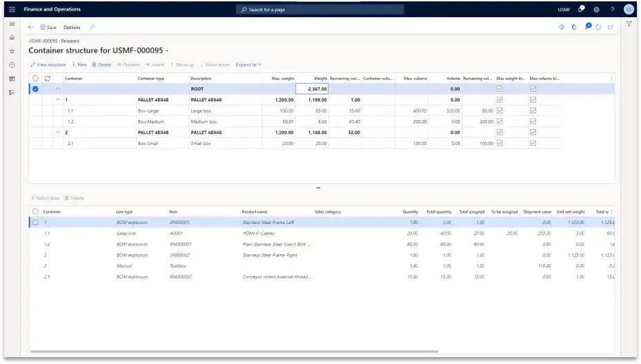The height and width of the screenshot is (364, 641).
Task: Click the Line type column header
Action: click(124, 212)
